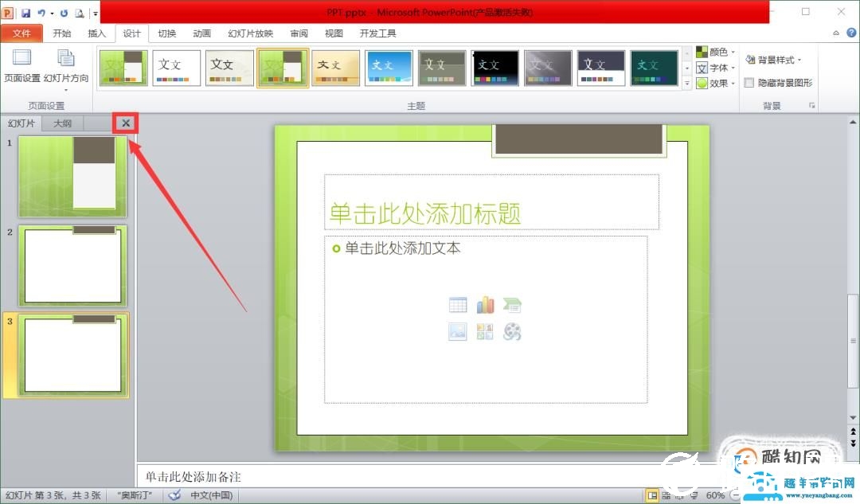Image resolution: width=860 pixels, height=504 pixels.
Task: Click the Insert Chart icon in placeholder
Action: pyautogui.click(x=485, y=305)
